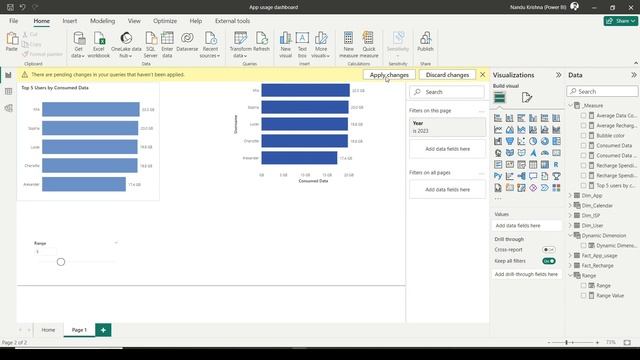This screenshot has height=360, width=640.
Task: Open Get data in the ribbon
Action: click(78, 44)
